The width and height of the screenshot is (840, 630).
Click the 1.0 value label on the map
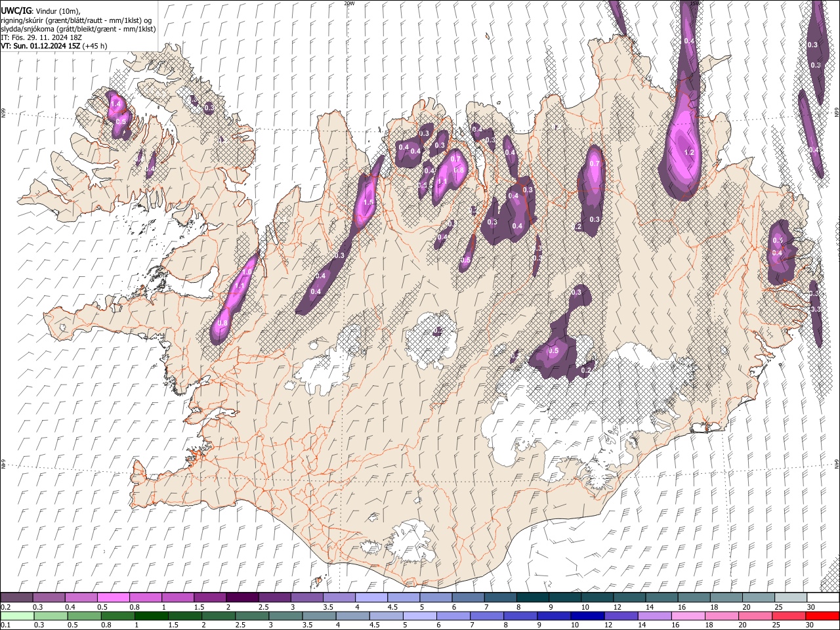[x=247, y=272]
